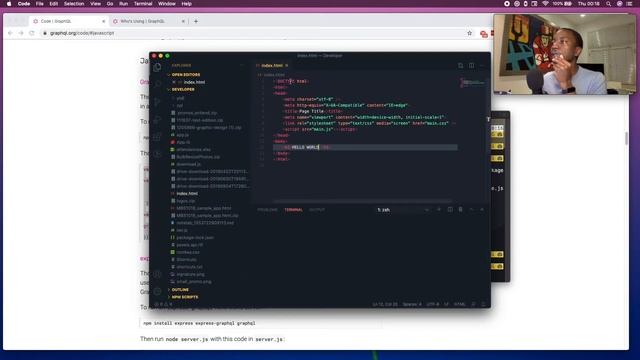Open the Selection menu
Viewport: 640px width, 360px height.
(x=74, y=4)
